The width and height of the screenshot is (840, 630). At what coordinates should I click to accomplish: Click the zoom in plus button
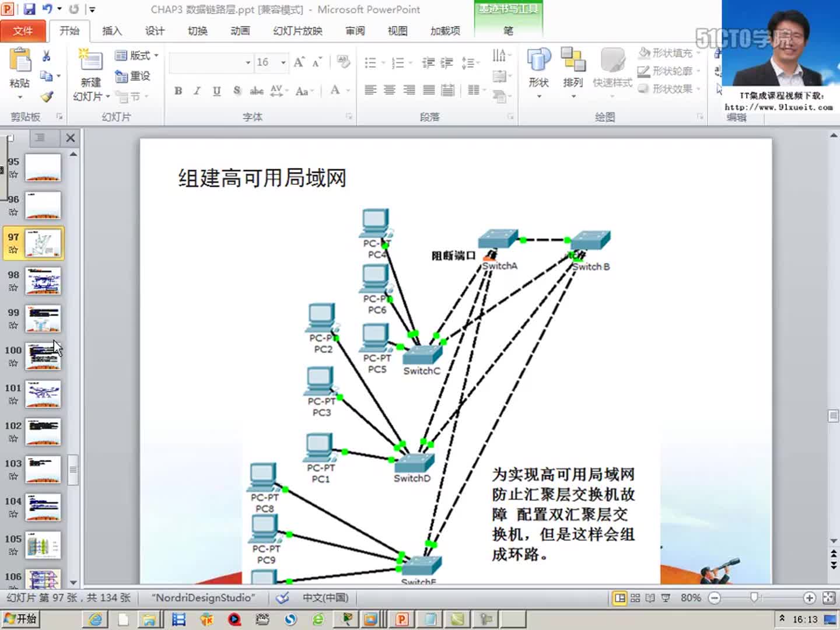coord(809,598)
